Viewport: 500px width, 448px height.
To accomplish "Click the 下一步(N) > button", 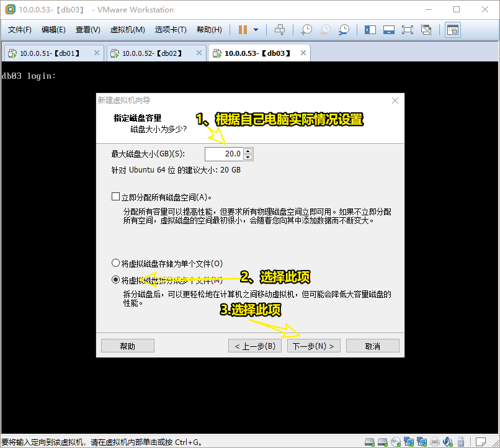I will (x=313, y=346).
